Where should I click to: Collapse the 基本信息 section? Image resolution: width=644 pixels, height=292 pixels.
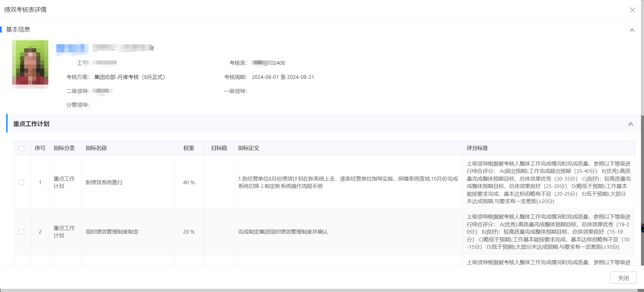pyautogui.click(x=632, y=30)
